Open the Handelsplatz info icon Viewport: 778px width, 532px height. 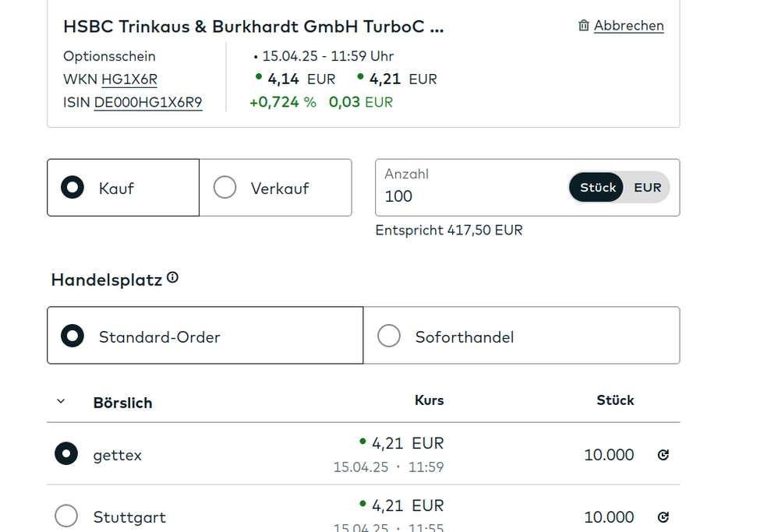pyautogui.click(x=173, y=277)
